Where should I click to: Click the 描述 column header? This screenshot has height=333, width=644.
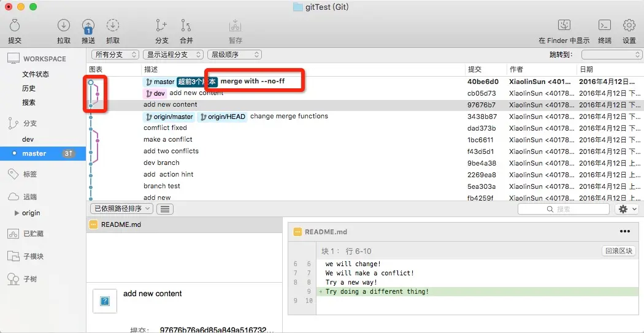tap(151, 70)
